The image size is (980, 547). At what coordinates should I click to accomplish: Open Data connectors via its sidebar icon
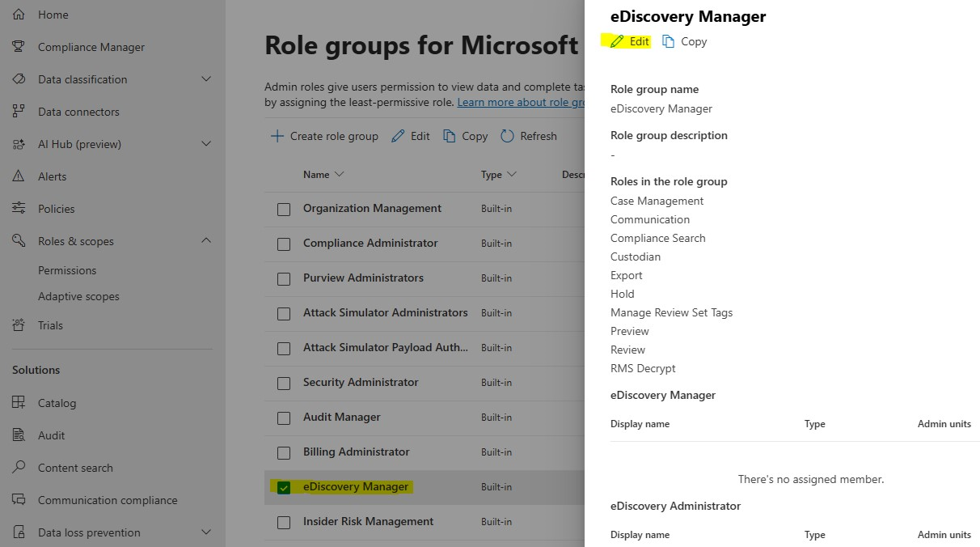click(x=19, y=112)
